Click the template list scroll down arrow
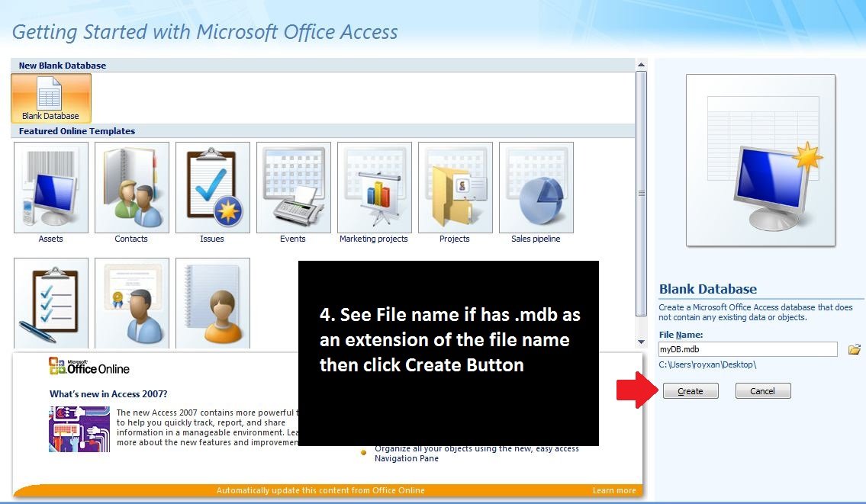866x504 pixels. click(641, 342)
